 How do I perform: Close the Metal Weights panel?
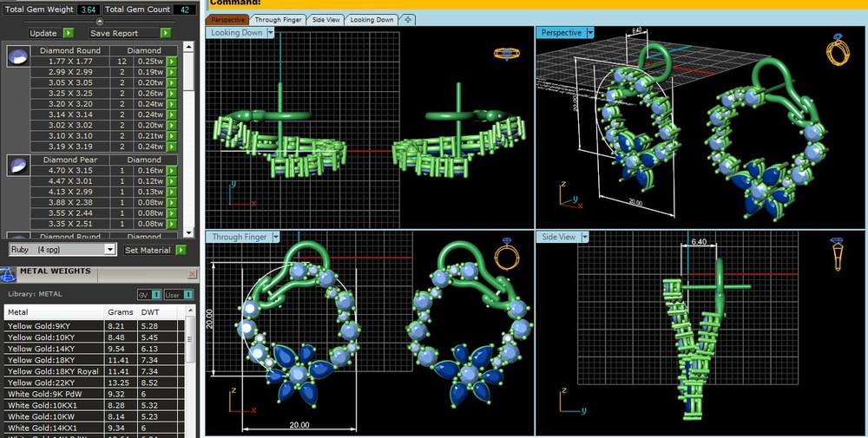192,273
